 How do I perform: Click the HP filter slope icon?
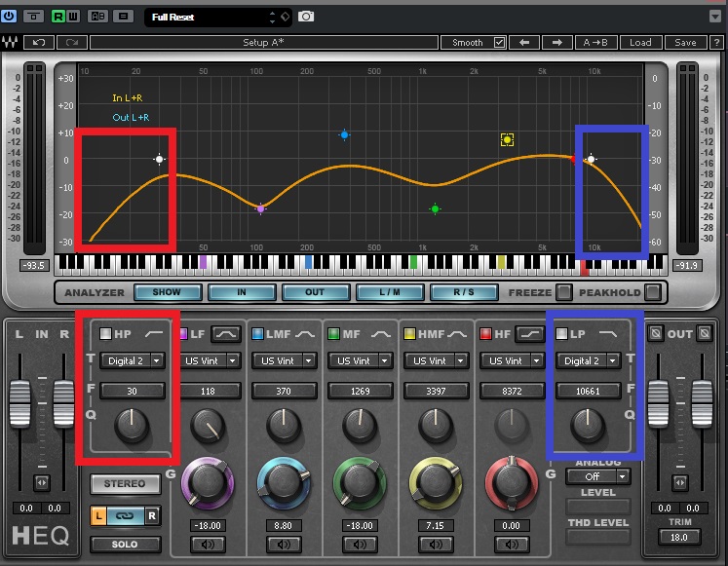[x=154, y=334]
